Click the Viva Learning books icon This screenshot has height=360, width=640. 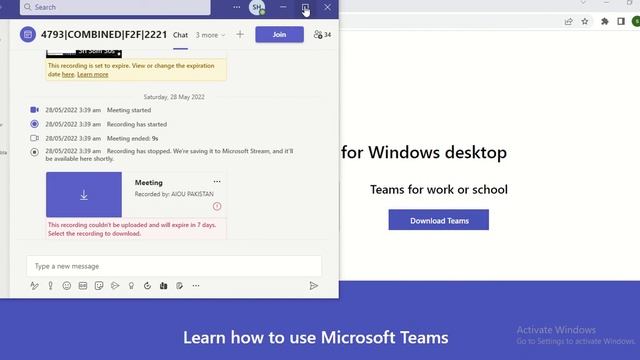[163, 286]
